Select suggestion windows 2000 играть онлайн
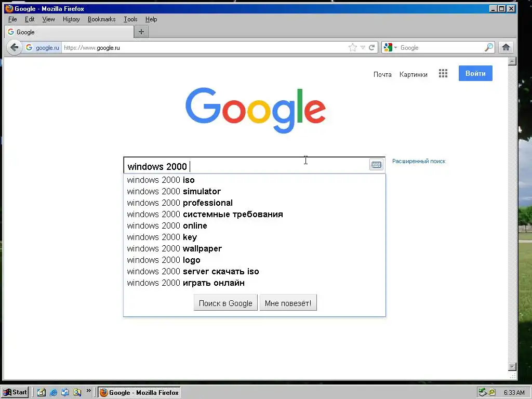This screenshot has width=532, height=399. [x=255, y=283]
